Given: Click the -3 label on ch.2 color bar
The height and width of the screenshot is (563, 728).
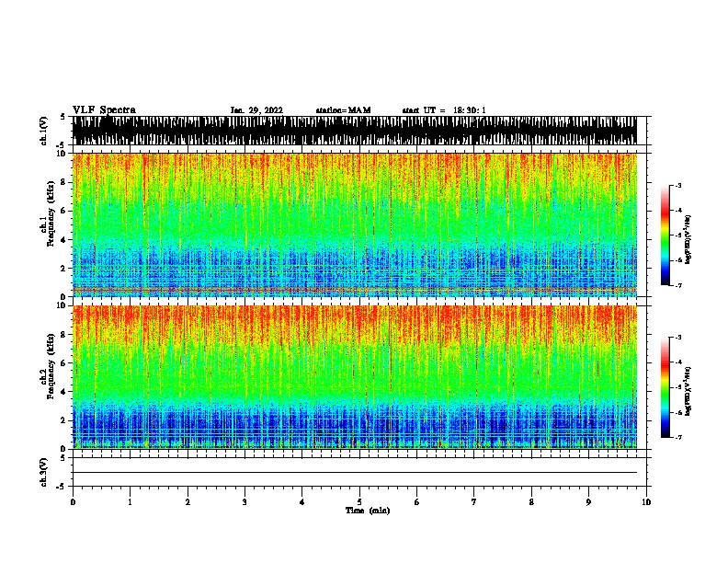Looking at the screenshot, I should 677,338.
